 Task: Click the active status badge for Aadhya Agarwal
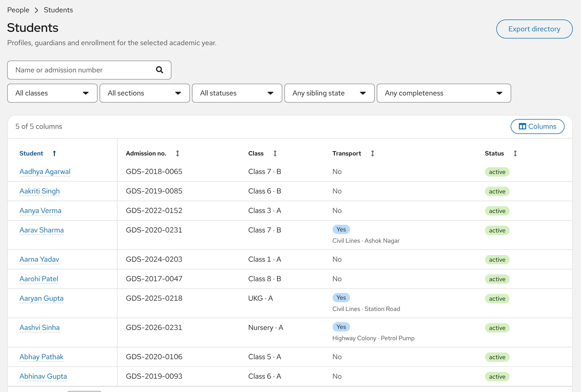(497, 172)
